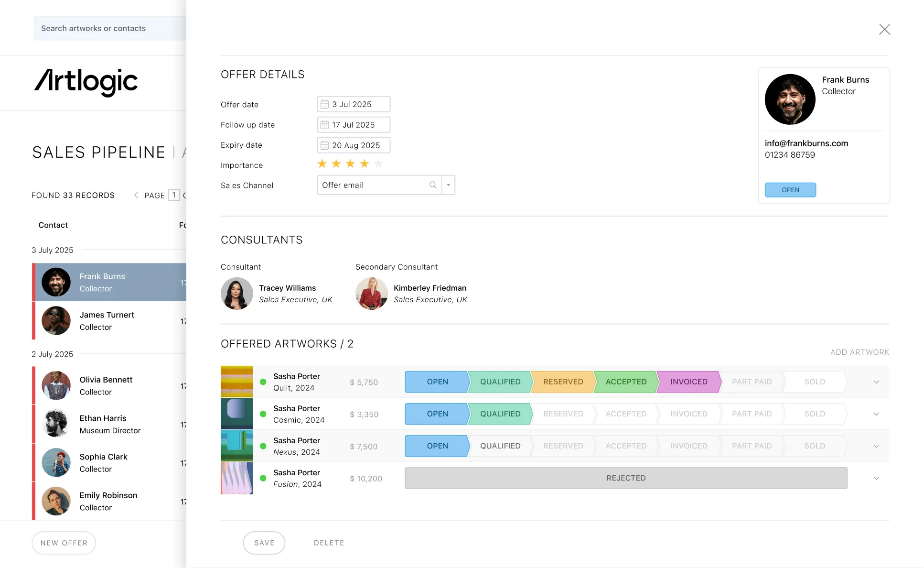Expand the Cosmic artwork row
924x568 pixels.
876,414
